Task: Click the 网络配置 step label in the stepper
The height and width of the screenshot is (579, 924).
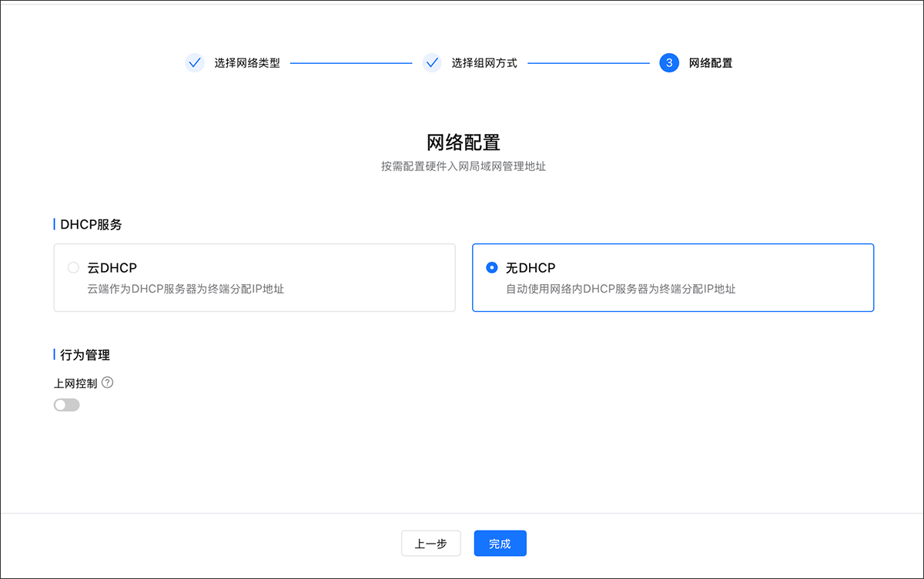Action: pyautogui.click(x=710, y=63)
